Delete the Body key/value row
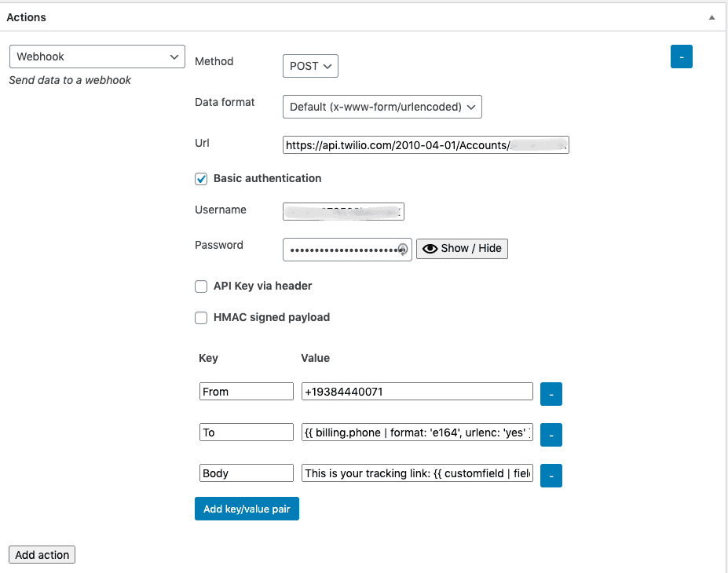The image size is (728, 573). [x=551, y=476]
